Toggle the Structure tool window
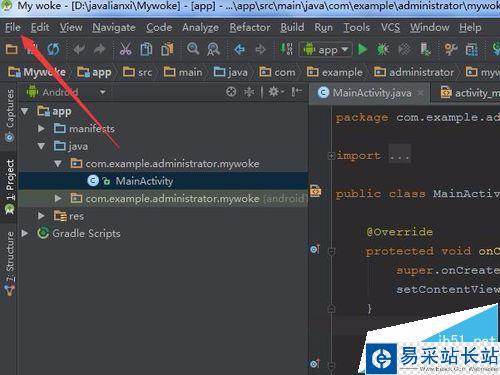The height and width of the screenshot is (375, 500). click(9, 263)
